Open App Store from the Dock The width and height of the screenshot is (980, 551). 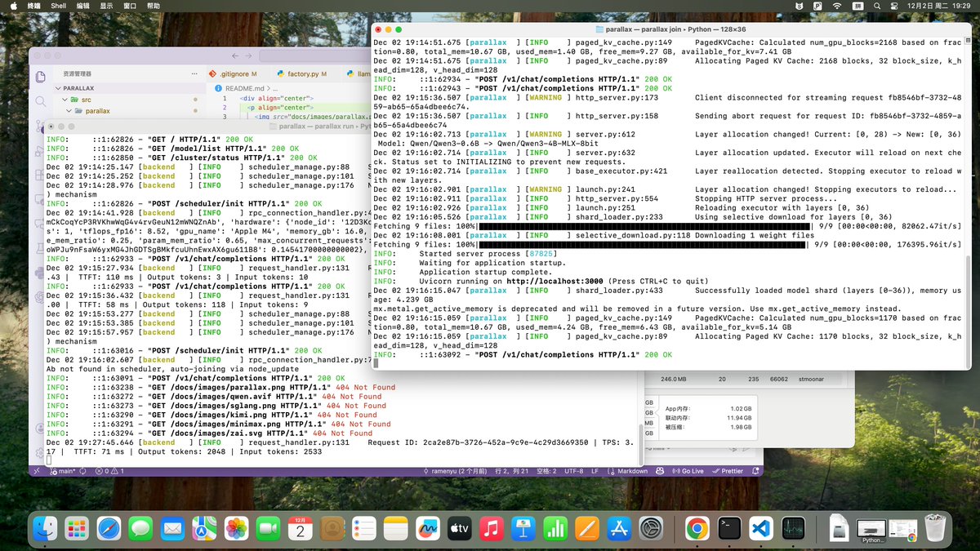[x=618, y=528]
